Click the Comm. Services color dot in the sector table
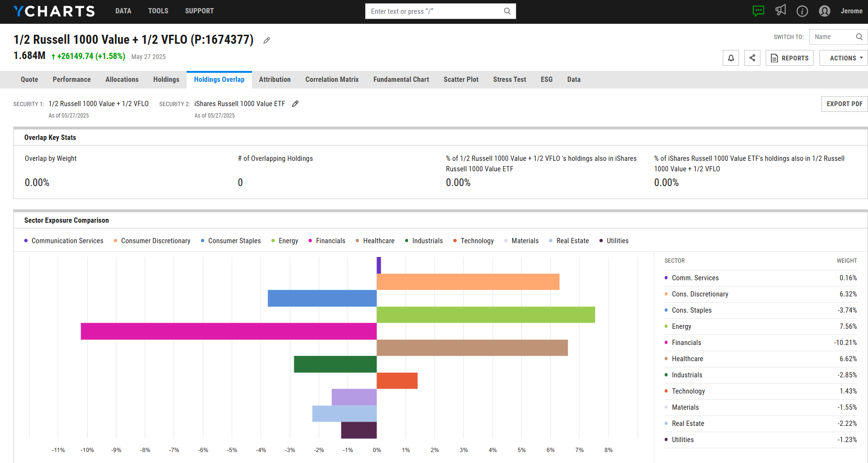Viewport: 868px width, 463px height. (666, 278)
